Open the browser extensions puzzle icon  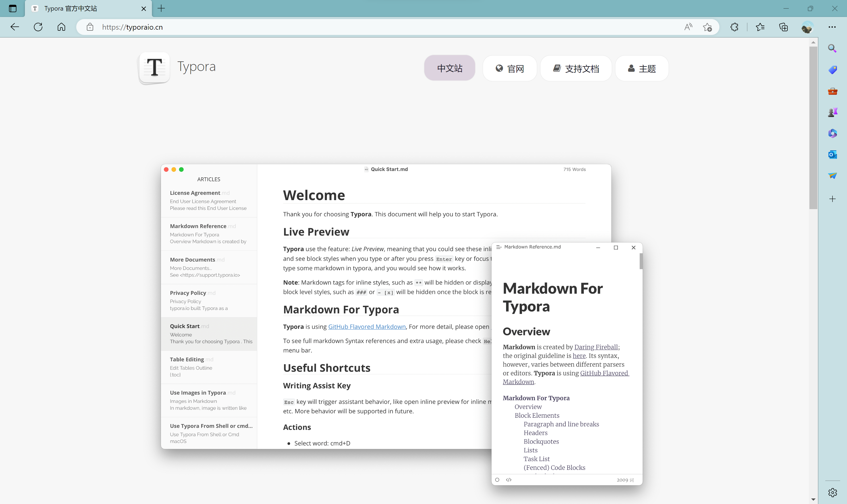734,27
